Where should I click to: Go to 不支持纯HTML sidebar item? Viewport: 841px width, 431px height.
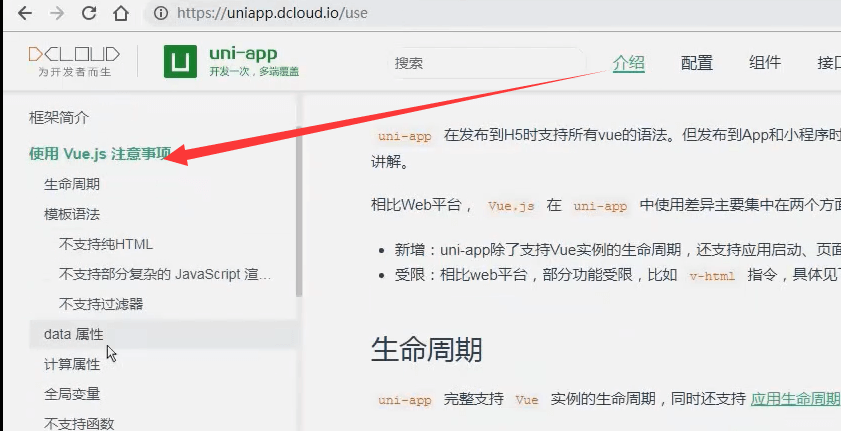click(106, 244)
